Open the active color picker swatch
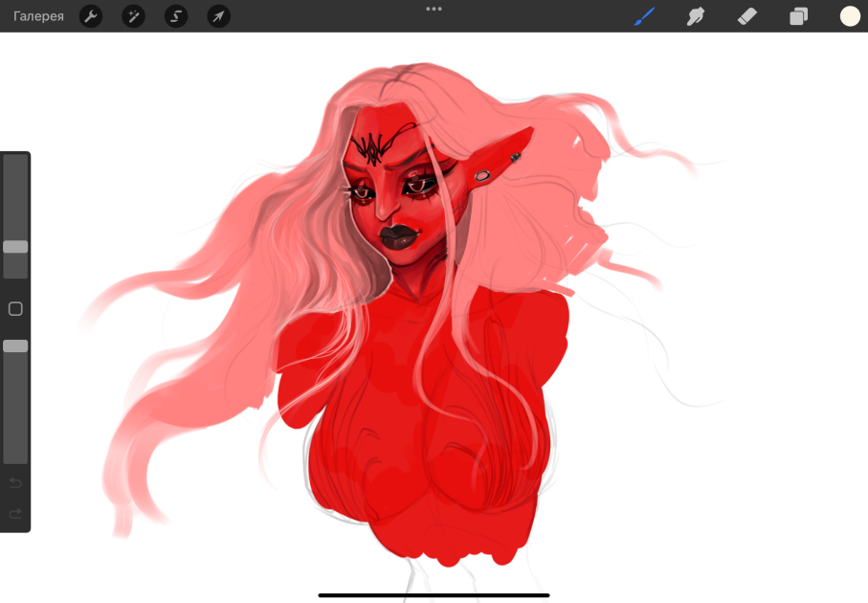 (850, 16)
